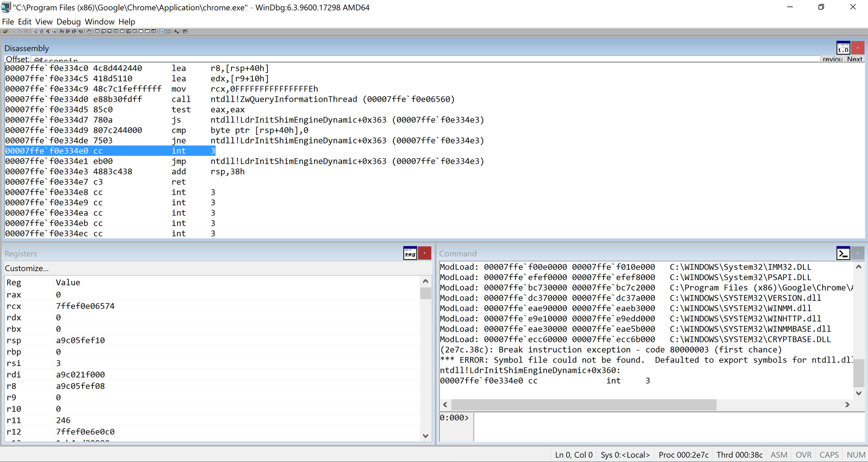Toggle Source mode toolbar button

point(162,31)
